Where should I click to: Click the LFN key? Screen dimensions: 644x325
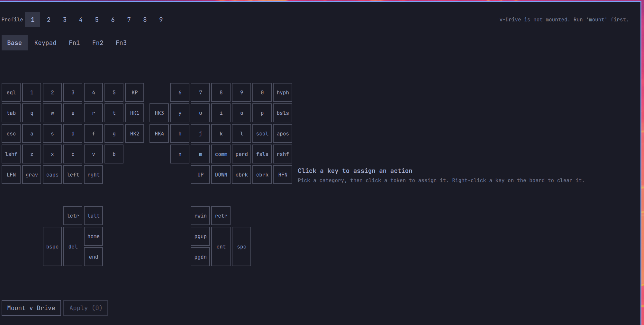coord(11,175)
